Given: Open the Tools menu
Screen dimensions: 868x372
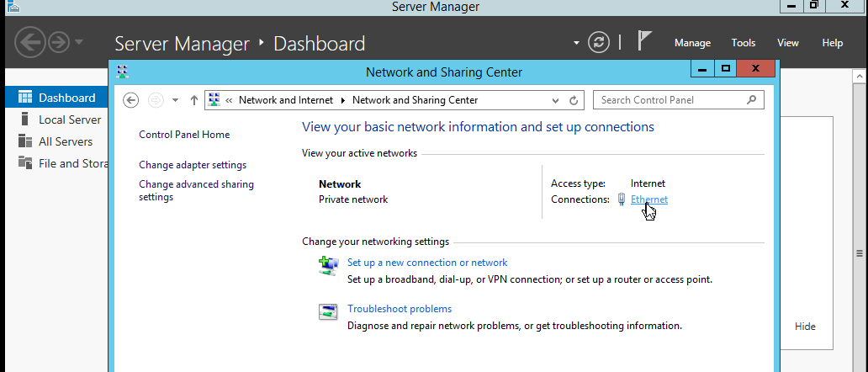Looking at the screenshot, I should point(744,43).
